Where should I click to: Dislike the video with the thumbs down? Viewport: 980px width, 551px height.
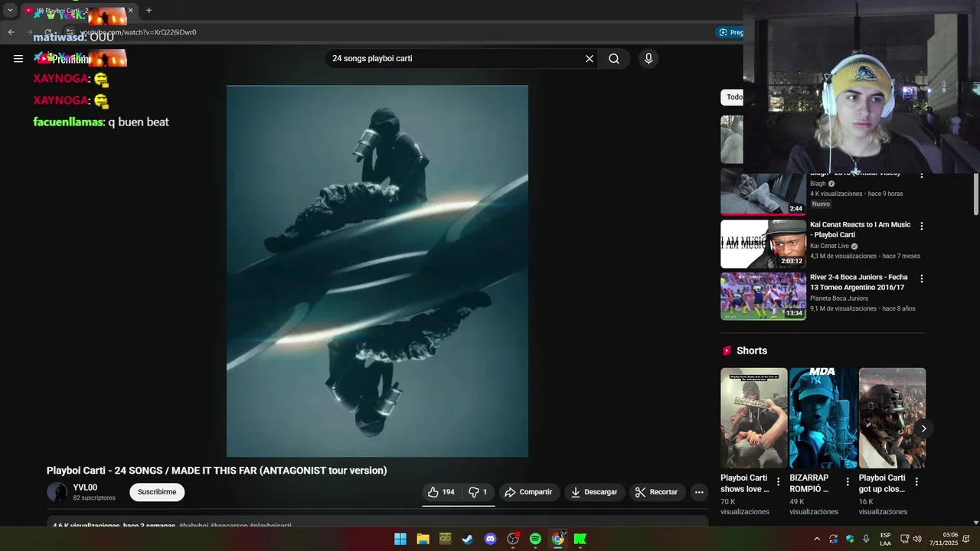pos(478,492)
